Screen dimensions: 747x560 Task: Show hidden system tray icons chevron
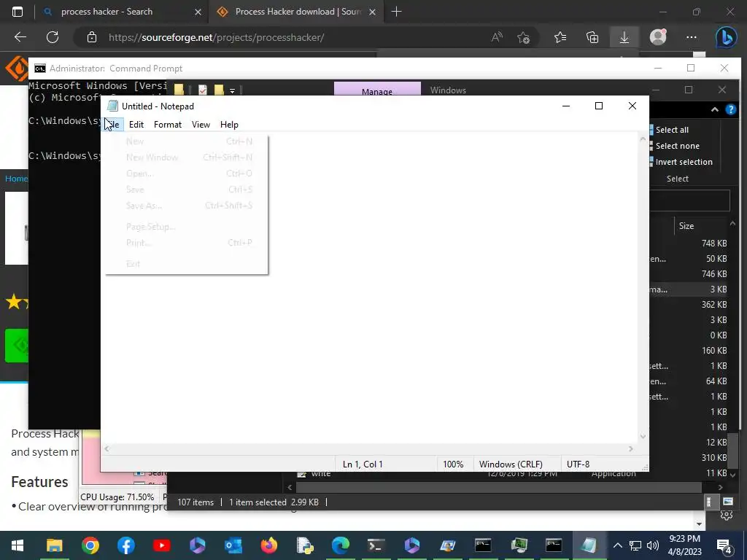[x=617, y=545]
